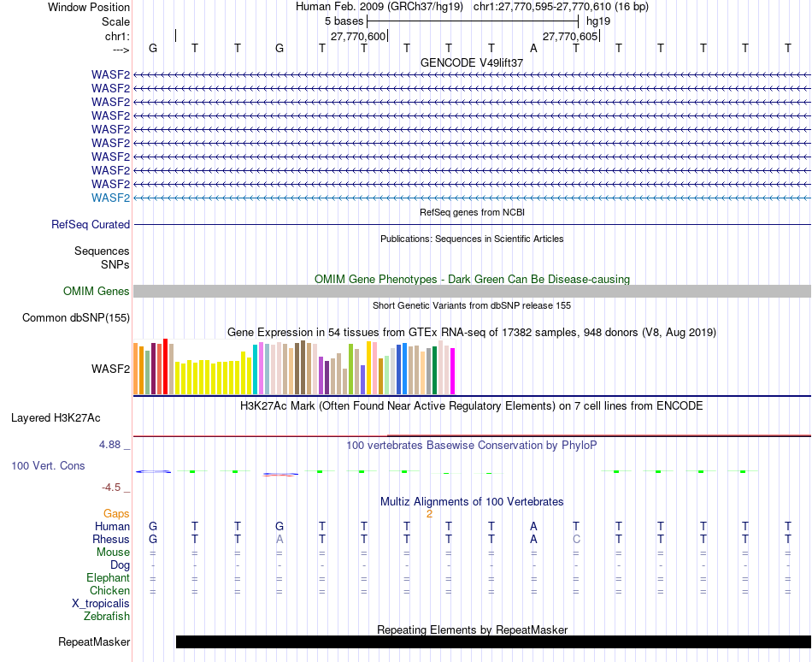Image resolution: width=812 pixels, height=662 pixels.
Task: Click the 'Dog' alignment row label
Action: coord(121,565)
